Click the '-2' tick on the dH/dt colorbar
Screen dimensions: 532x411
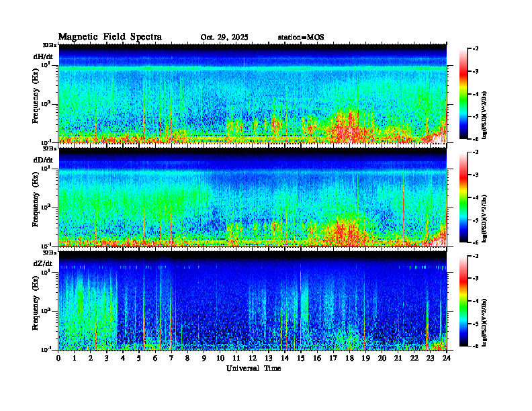coord(476,49)
